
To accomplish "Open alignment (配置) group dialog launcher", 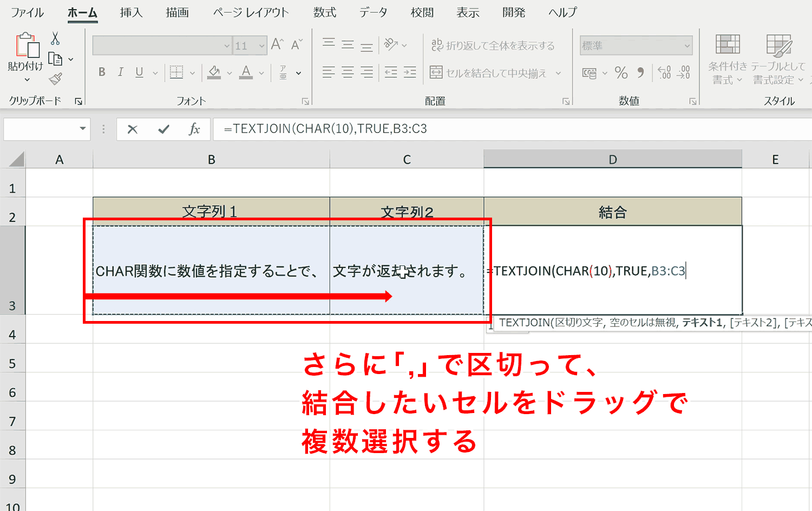I will coord(566,101).
